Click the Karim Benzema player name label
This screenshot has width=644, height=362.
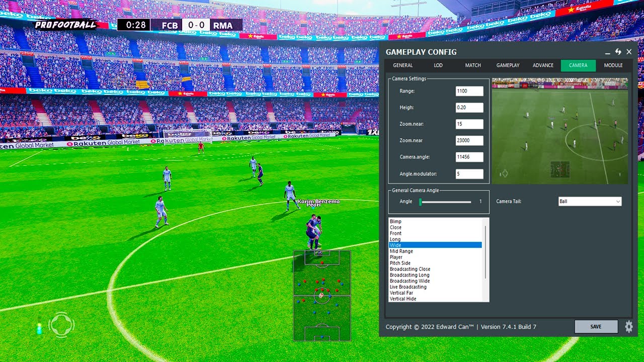pos(318,202)
